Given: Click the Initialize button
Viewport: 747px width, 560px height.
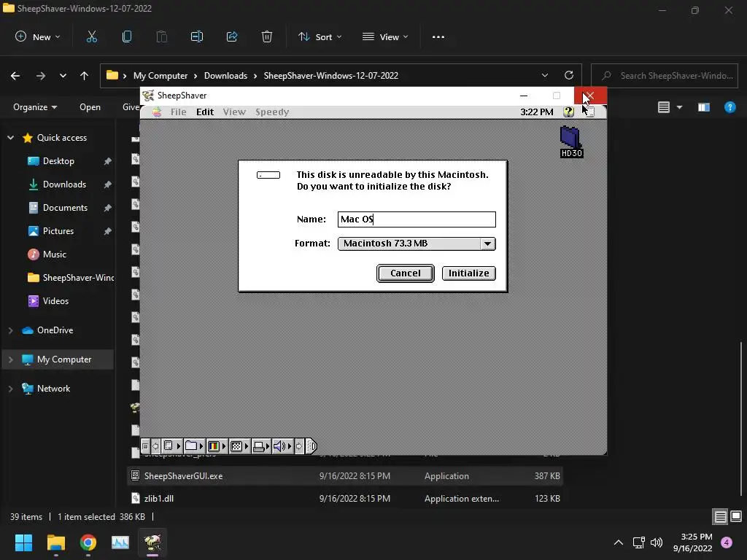Looking at the screenshot, I should 469,273.
